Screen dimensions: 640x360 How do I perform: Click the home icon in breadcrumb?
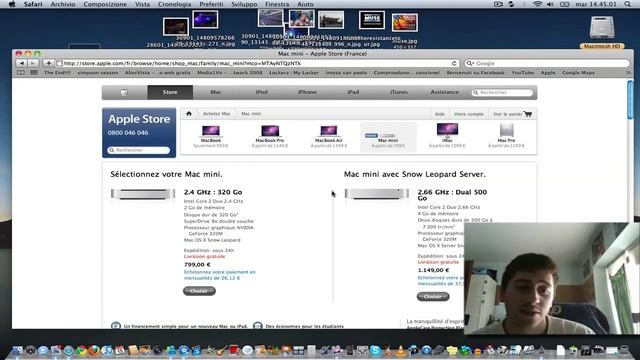tap(189, 113)
